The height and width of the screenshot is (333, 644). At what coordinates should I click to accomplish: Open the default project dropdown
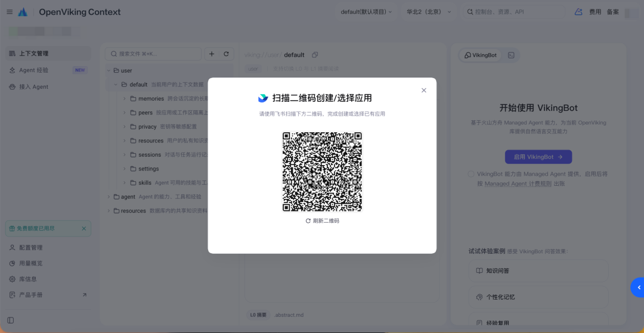(366, 12)
